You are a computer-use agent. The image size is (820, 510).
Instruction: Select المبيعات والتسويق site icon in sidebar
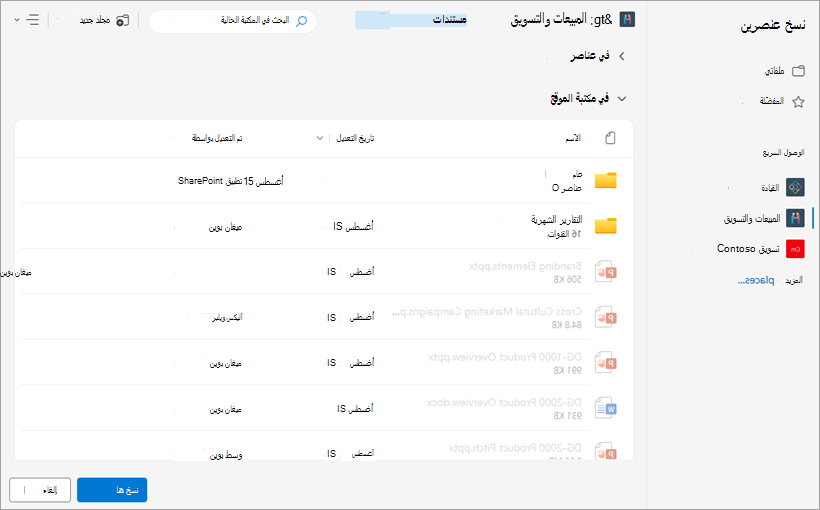[795, 218]
